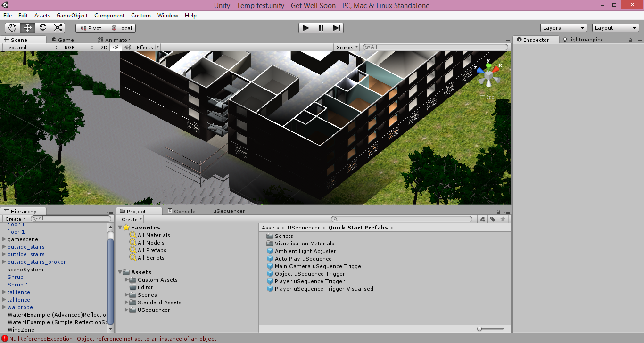Toggle Local/Global handle rotation
This screenshot has width=644, height=343.
tap(121, 28)
